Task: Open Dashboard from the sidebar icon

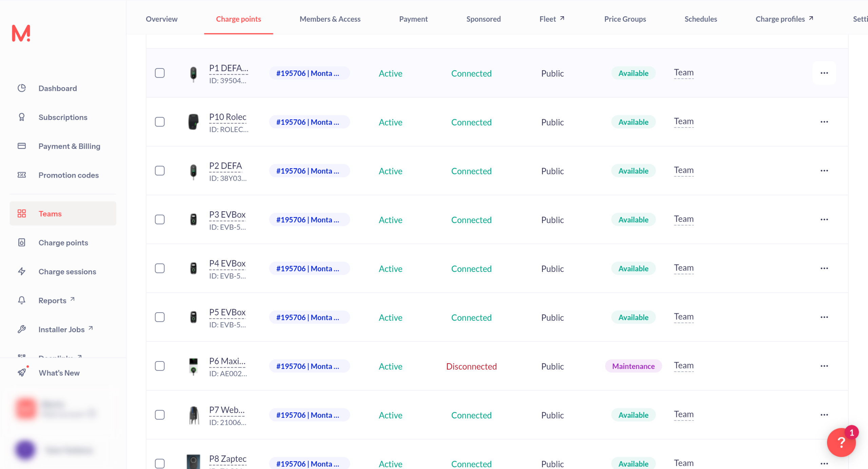Action: point(22,88)
